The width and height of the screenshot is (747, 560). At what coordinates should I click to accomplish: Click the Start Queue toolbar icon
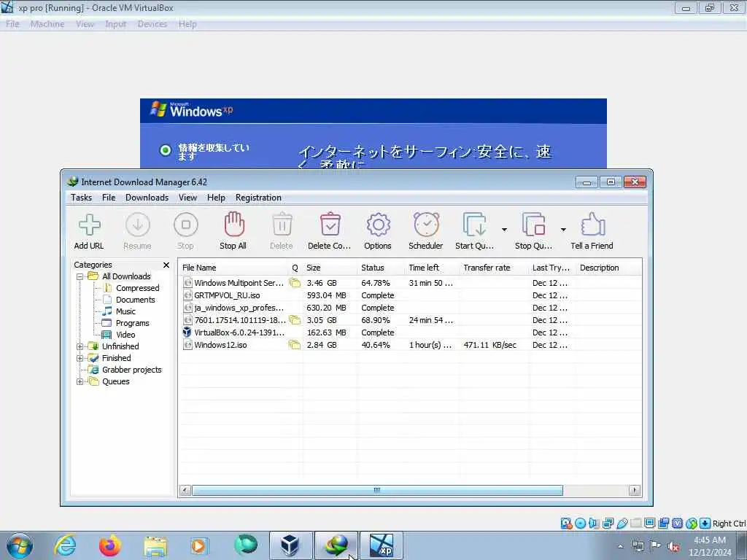(474, 225)
